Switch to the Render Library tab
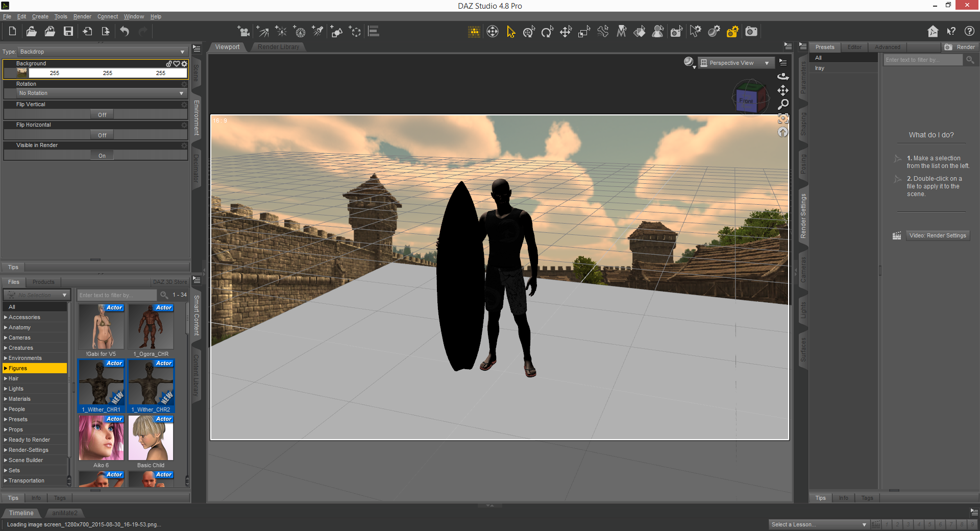 coord(278,47)
